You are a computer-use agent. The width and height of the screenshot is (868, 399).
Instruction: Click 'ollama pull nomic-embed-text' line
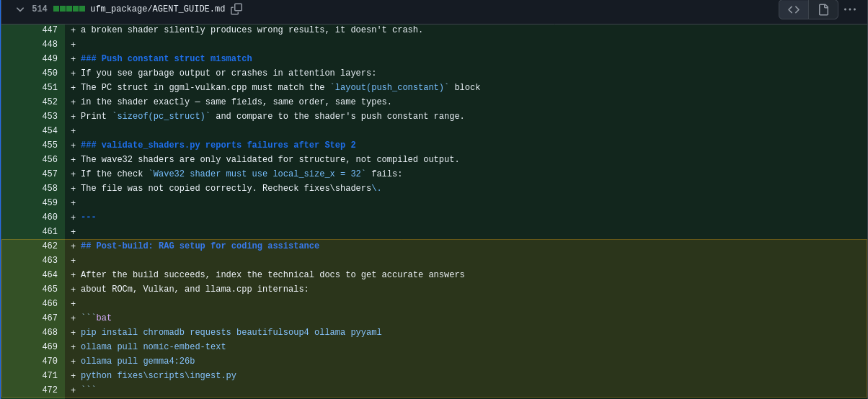point(154,347)
